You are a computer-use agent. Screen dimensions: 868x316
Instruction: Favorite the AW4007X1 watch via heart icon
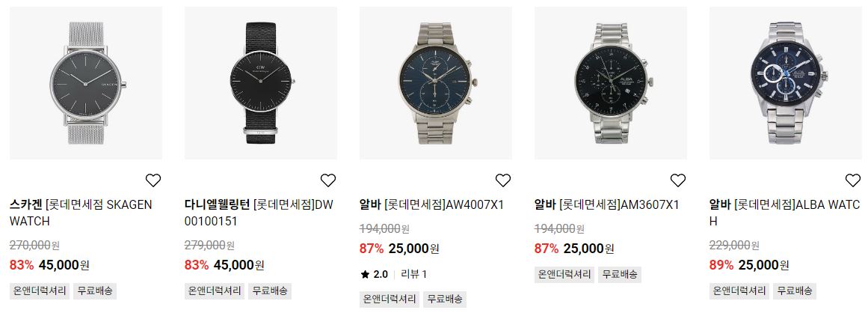(502, 180)
